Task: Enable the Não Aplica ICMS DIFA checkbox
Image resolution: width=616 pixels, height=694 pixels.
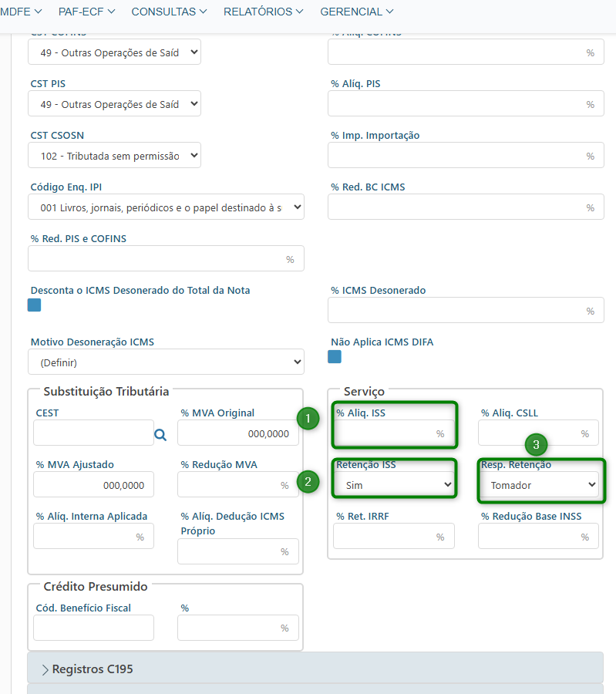Action: 335,356
